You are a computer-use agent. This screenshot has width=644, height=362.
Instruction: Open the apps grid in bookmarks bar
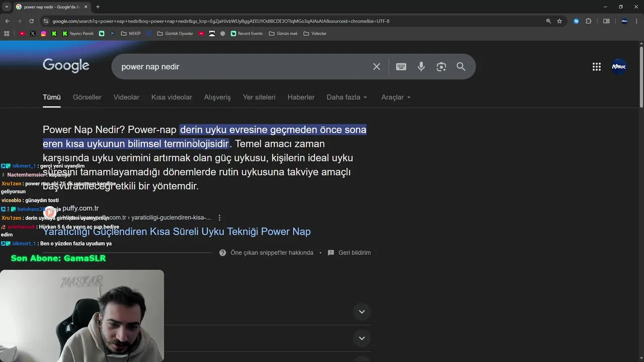click(x=7, y=33)
